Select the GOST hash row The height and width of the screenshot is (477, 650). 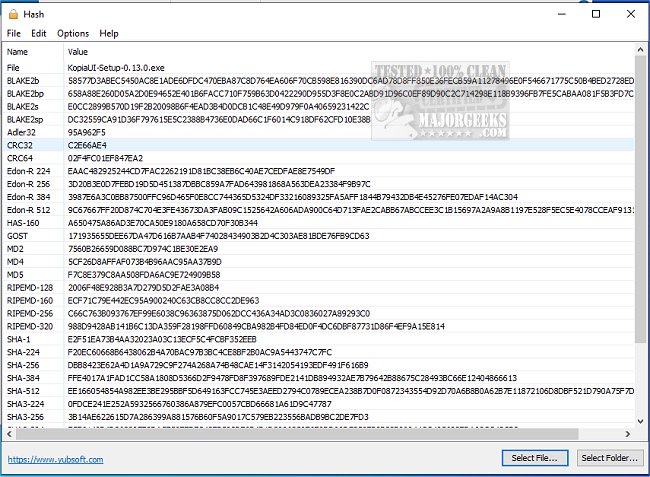click(x=18, y=235)
